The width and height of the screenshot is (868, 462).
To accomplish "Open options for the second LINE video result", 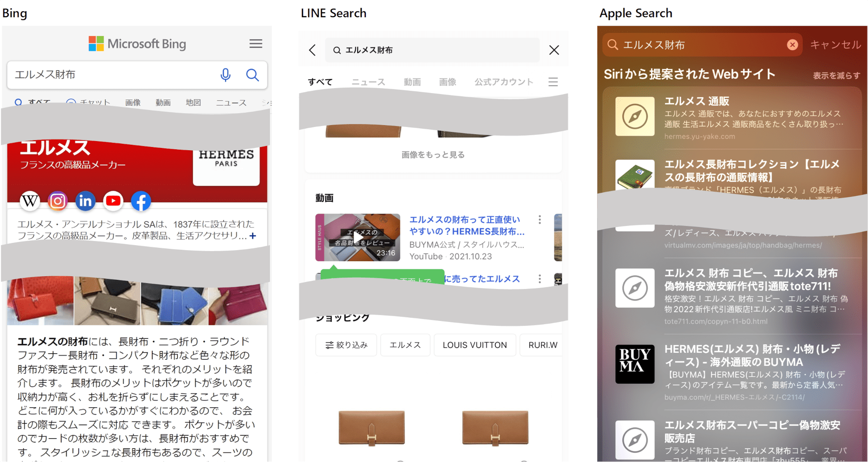I will [x=540, y=278].
